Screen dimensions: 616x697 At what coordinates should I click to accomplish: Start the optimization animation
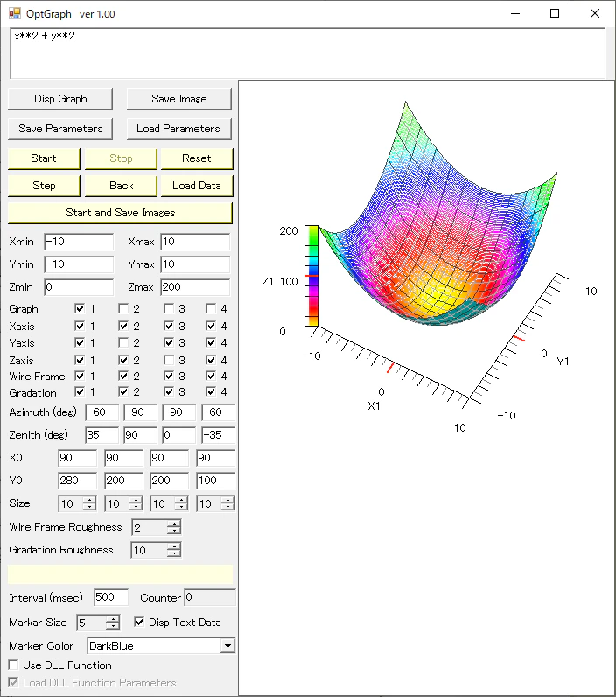[44, 158]
